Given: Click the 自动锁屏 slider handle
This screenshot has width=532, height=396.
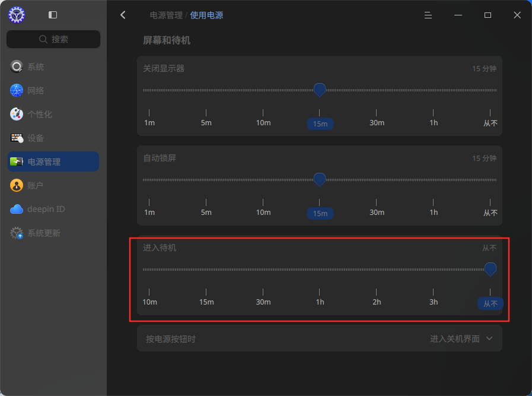Looking at the screenshot, I should [320, 179].
